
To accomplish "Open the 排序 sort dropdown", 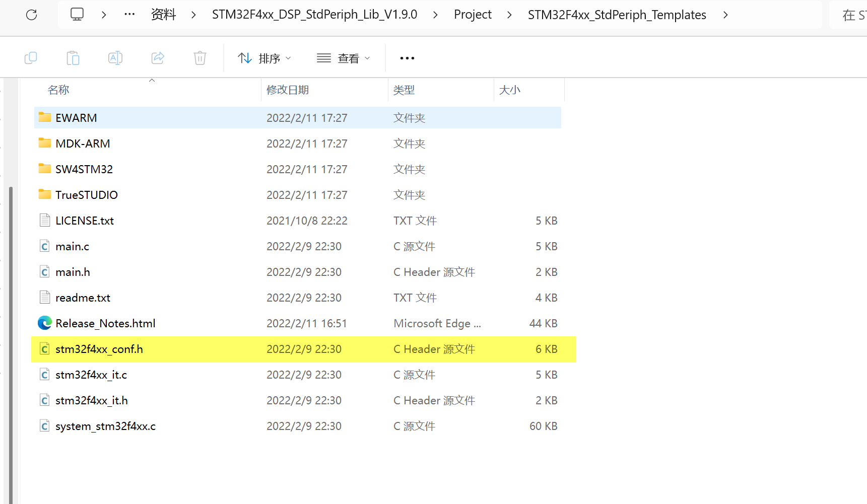I will tap(264, 58).
